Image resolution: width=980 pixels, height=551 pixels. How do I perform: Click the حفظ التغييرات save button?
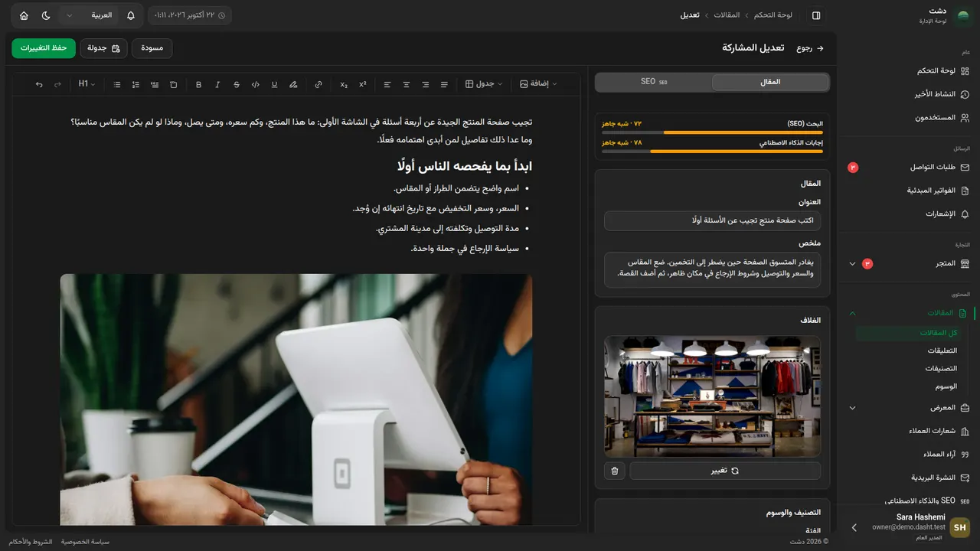click(44, 48)
